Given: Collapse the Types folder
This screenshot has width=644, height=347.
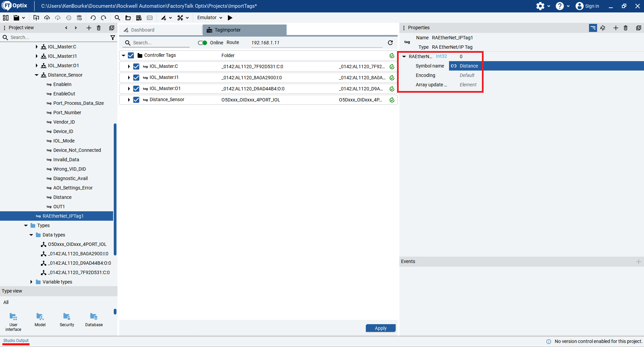Looking at the screenshot, I should point(26,225).
